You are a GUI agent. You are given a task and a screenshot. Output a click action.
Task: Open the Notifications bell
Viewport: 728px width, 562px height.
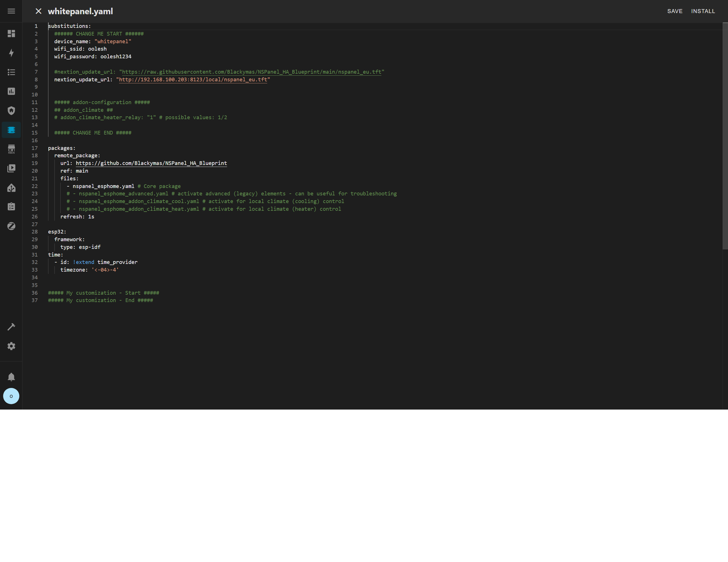[11, 377]
